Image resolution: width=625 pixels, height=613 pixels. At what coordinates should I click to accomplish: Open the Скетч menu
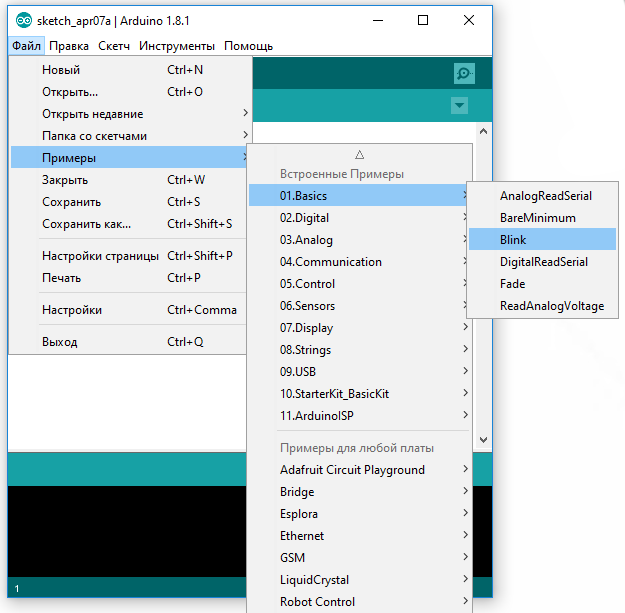[x=114, y=46]
